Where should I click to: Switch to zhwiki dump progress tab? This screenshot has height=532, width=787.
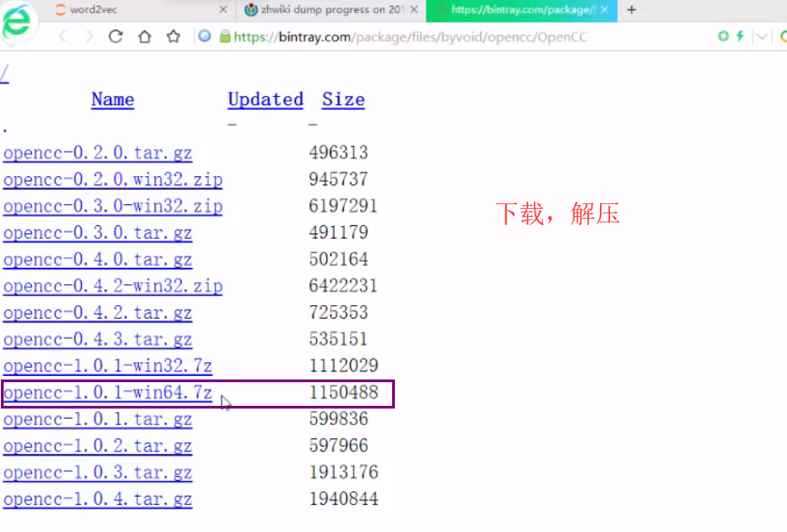click(x=331, y=10)
